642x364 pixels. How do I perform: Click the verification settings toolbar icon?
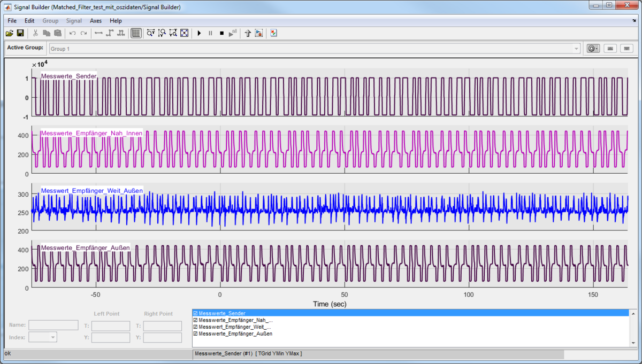click(274, 33)
